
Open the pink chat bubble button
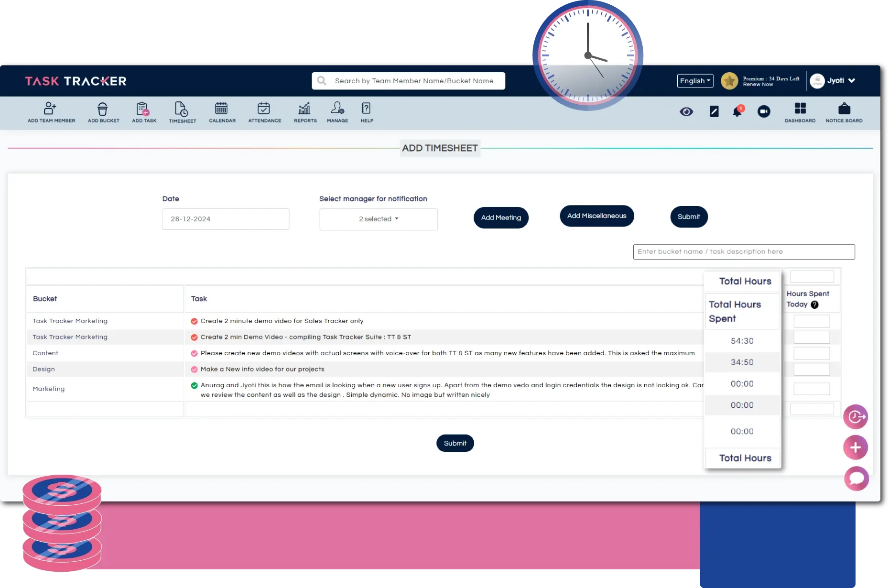pos(856,478)
